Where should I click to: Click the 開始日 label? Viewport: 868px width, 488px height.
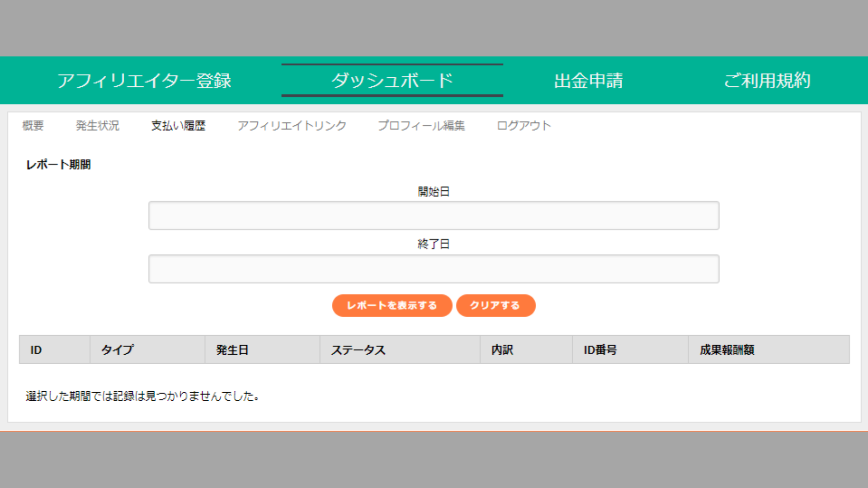point(434,192)
